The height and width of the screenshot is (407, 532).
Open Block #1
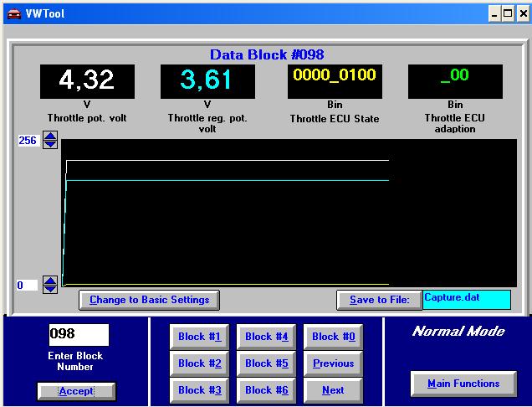199,337
